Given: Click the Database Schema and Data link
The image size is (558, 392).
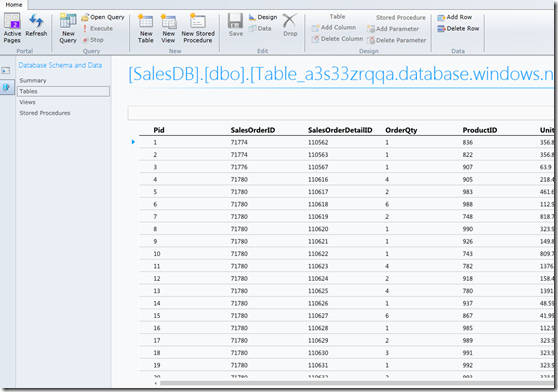Looking at the screenshot, I should [x=60, y=65].
